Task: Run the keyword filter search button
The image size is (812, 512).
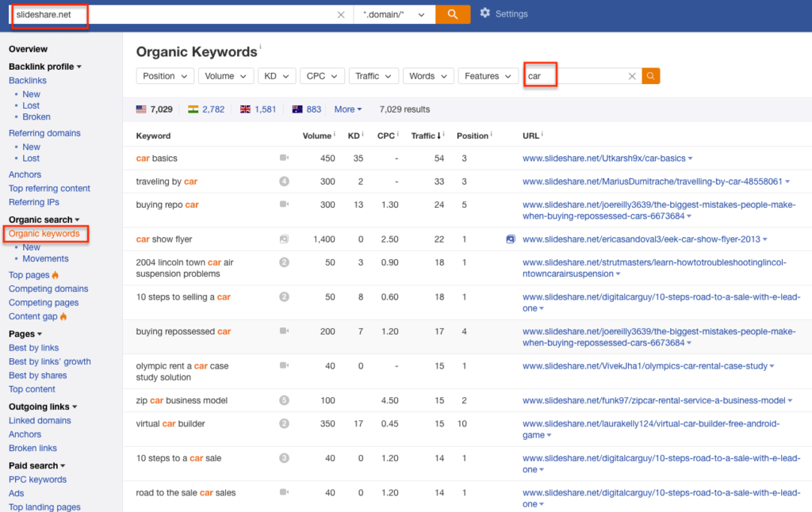Action: point(650,76)
